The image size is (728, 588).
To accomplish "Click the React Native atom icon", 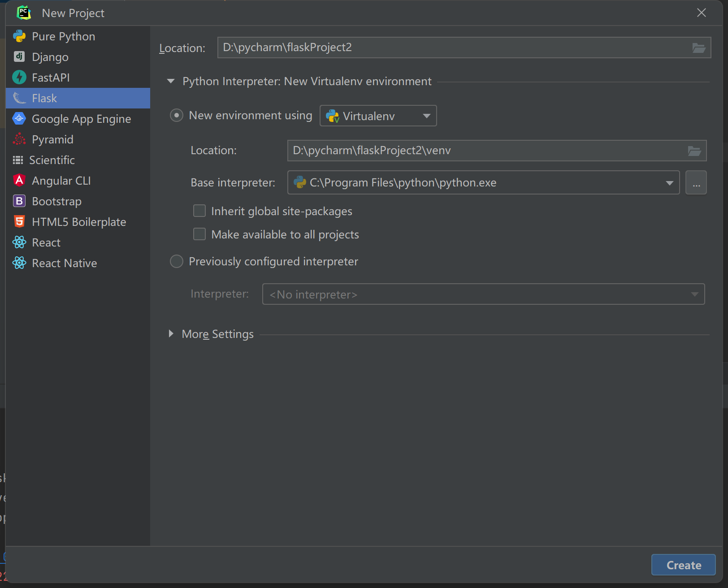I will 19,263.
